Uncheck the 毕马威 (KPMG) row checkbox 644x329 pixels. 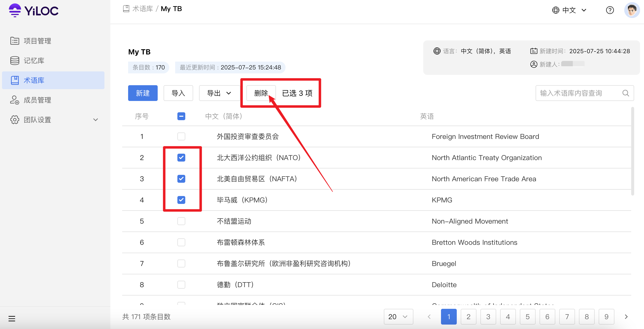[181, 200]
